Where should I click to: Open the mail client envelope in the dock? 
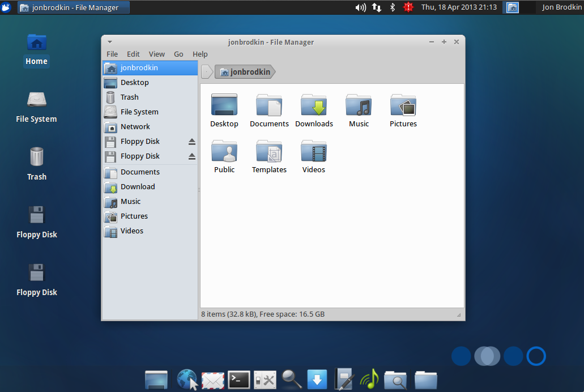click(x=212, y=380)
